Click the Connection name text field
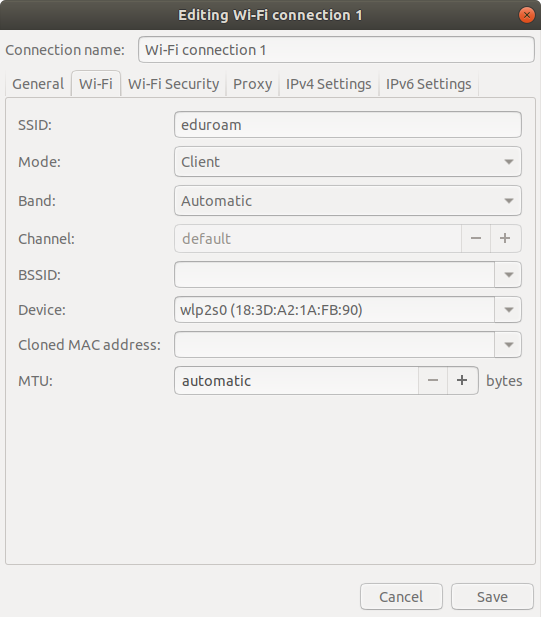The height and width of the screenshot is (617, 541). pos(336,50)
